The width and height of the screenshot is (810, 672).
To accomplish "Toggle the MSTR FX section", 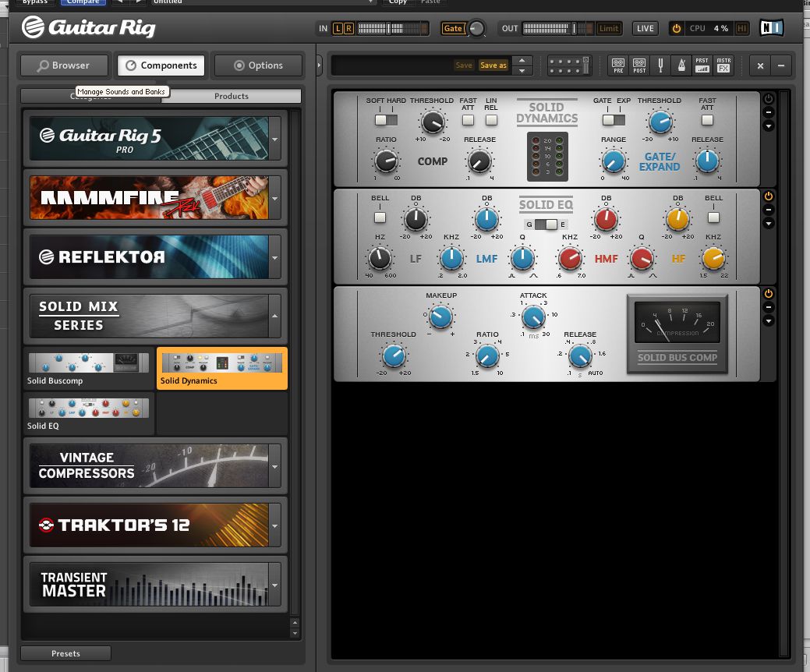I will click(723, 65).
